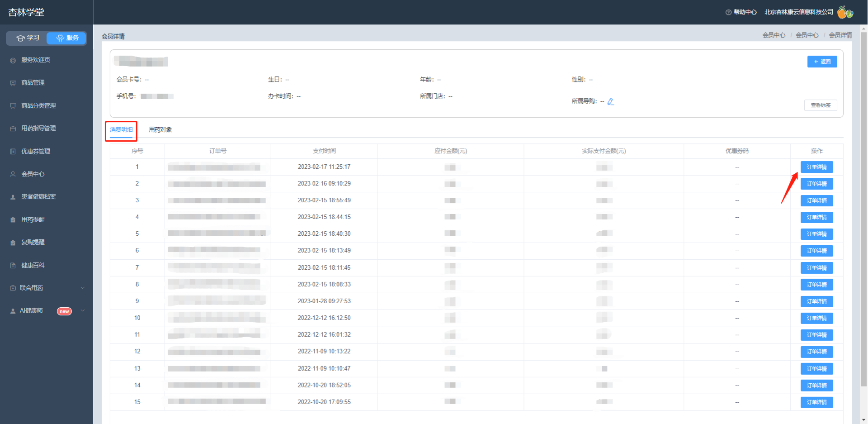868x424 pixels.
Task: Open 订单详情 for row 1
Action: pos(817,167)
